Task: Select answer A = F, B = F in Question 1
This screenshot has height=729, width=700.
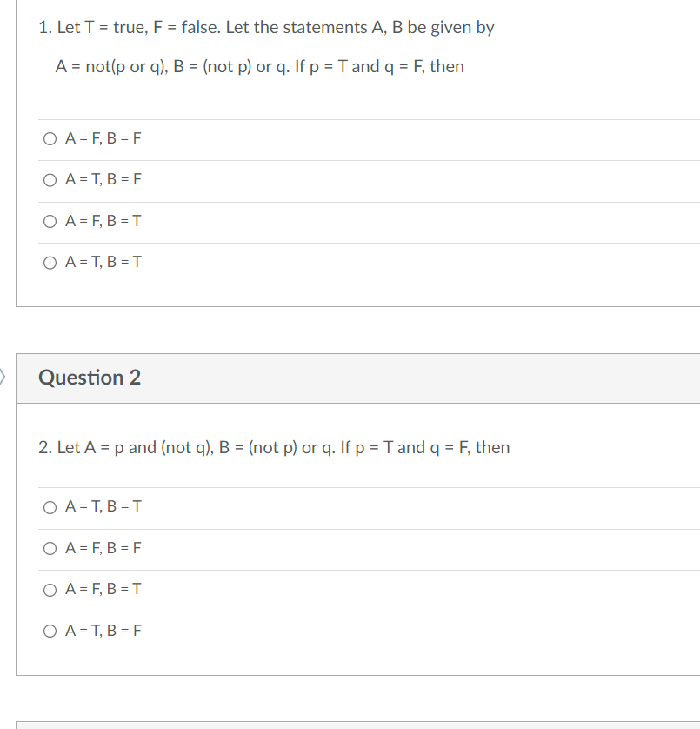Action: (103, 137)
